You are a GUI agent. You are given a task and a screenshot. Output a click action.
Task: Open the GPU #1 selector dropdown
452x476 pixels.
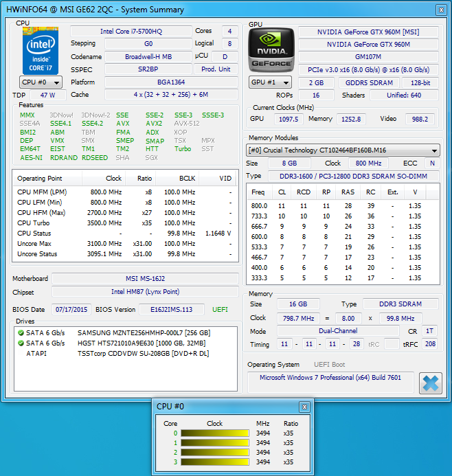(x=270, y=82)
